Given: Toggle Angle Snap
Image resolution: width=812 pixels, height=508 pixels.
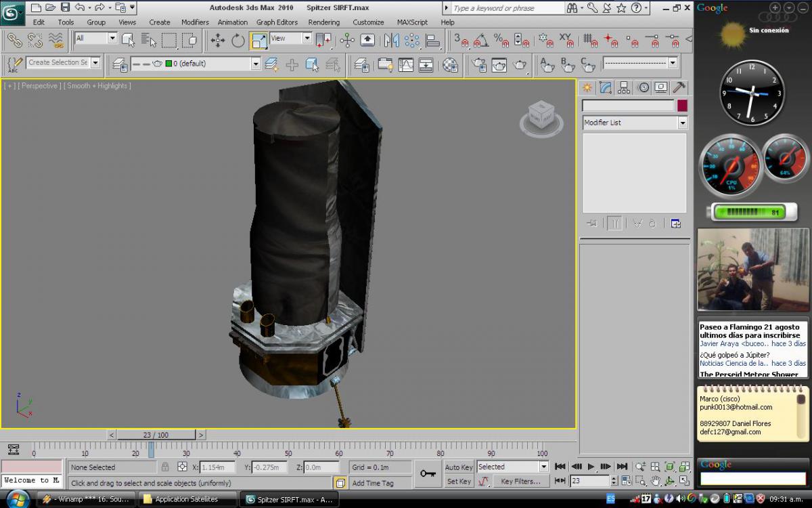Looking at the screenshot, I should 481,41.
